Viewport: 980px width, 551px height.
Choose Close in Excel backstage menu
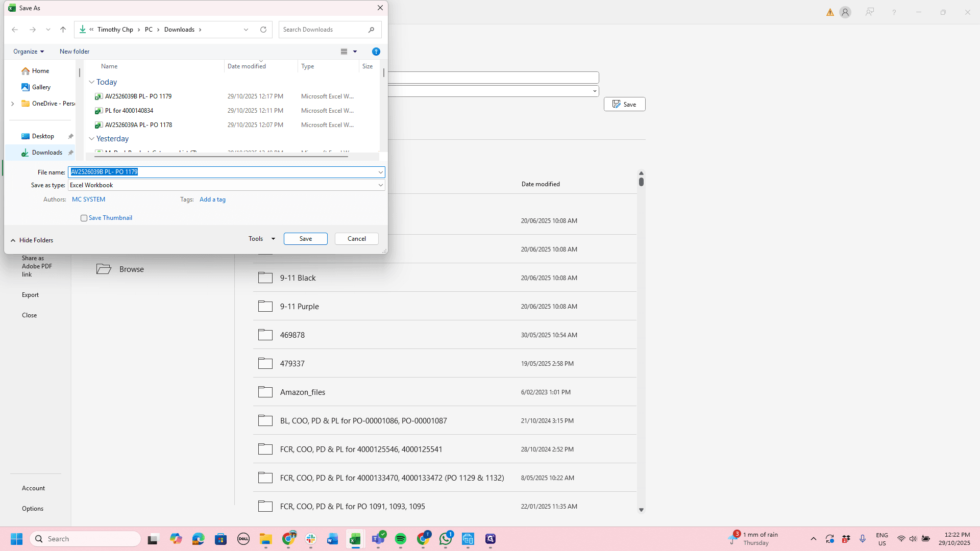[x=30, y=315]
